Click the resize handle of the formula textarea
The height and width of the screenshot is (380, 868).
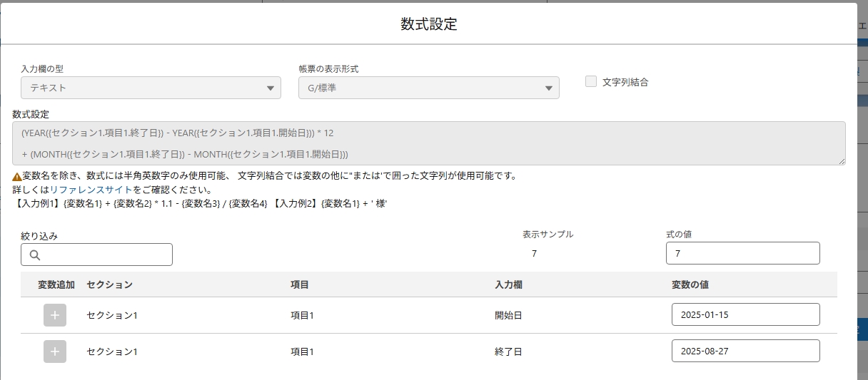(x=842, y=162)
